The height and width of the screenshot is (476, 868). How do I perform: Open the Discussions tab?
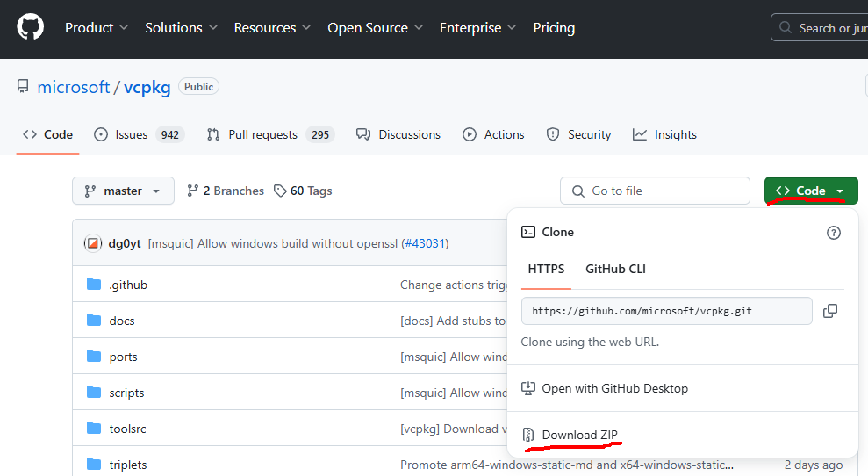coord(398,134)
